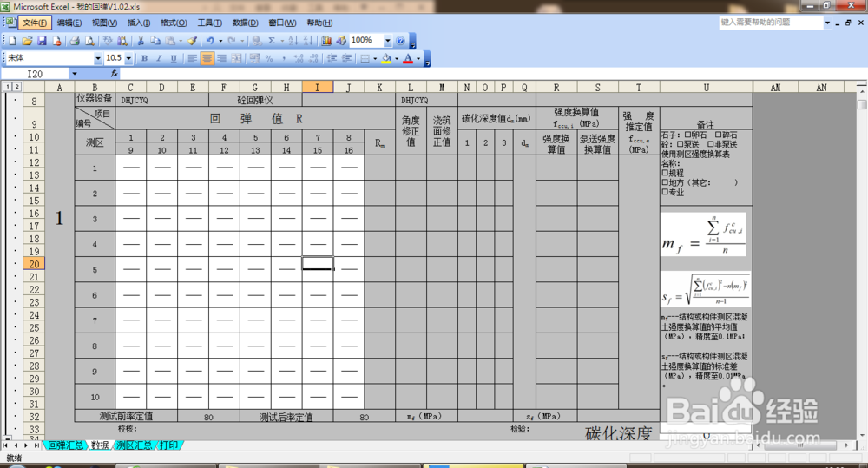The image size is (868, 468).
Task: Open the help search history dropdown
Action: tap(827, 23)
